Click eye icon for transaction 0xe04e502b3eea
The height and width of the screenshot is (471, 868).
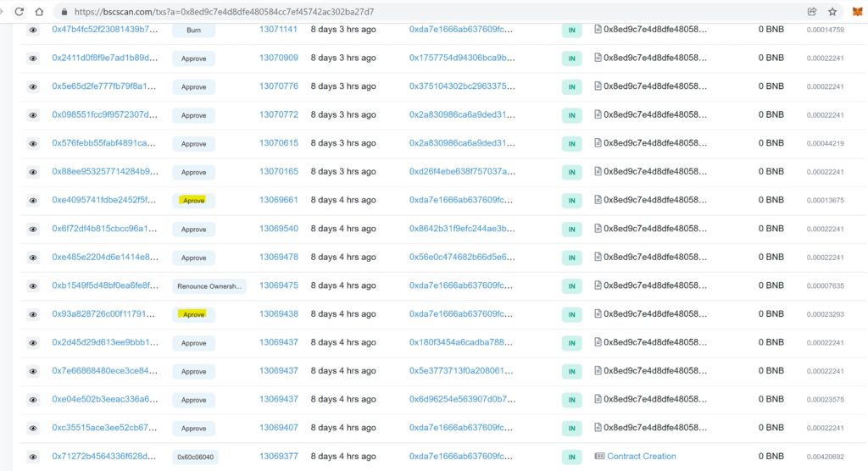tap(33, 400)
